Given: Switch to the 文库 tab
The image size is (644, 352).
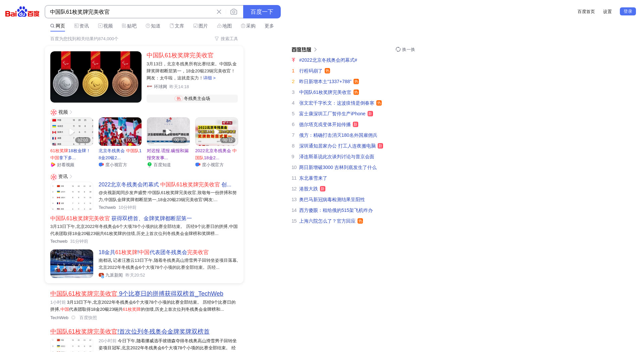Looking at the screenshot, I should point(177,26).
